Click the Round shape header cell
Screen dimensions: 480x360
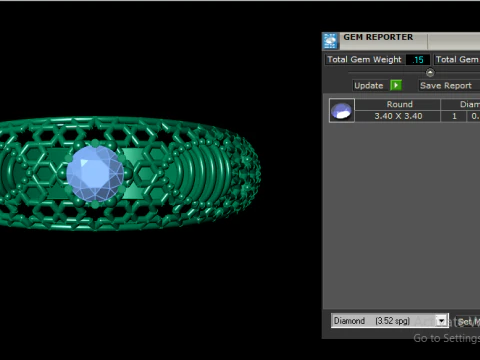coord(398,104)
